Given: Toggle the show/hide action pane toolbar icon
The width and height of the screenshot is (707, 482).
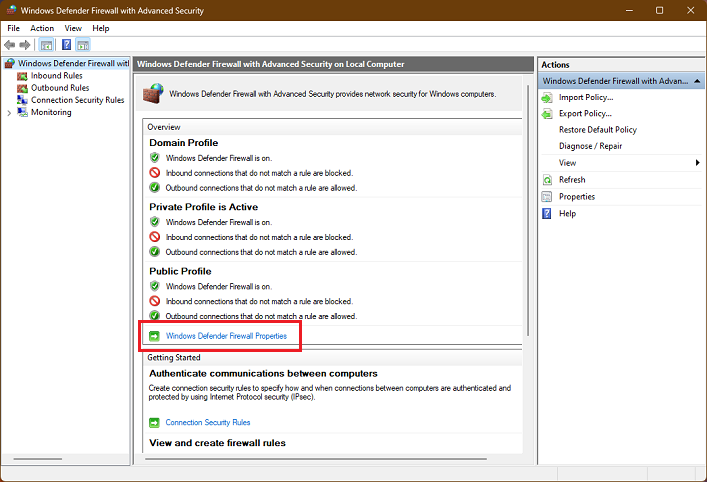Looking at the screenshot, I should [x=83, y=45].
